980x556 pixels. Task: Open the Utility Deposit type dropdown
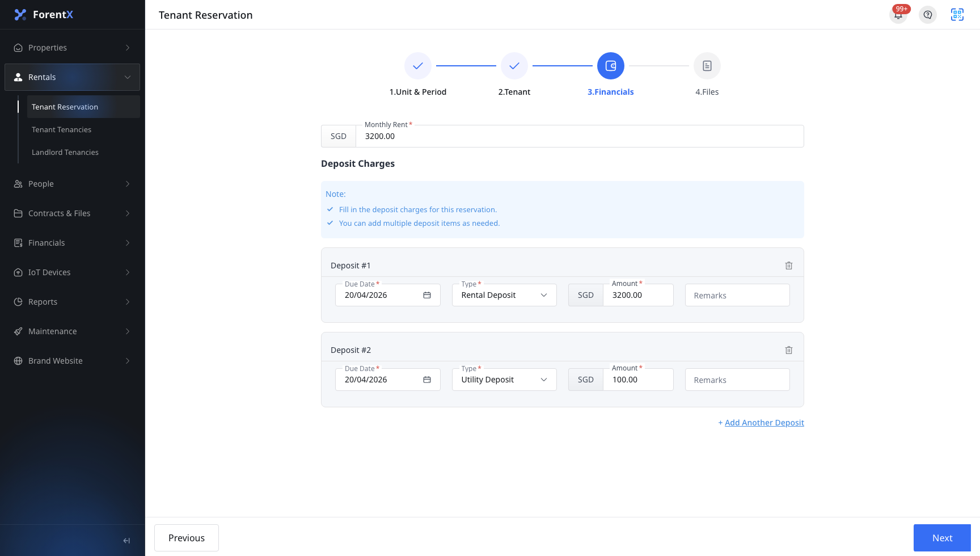504,380
